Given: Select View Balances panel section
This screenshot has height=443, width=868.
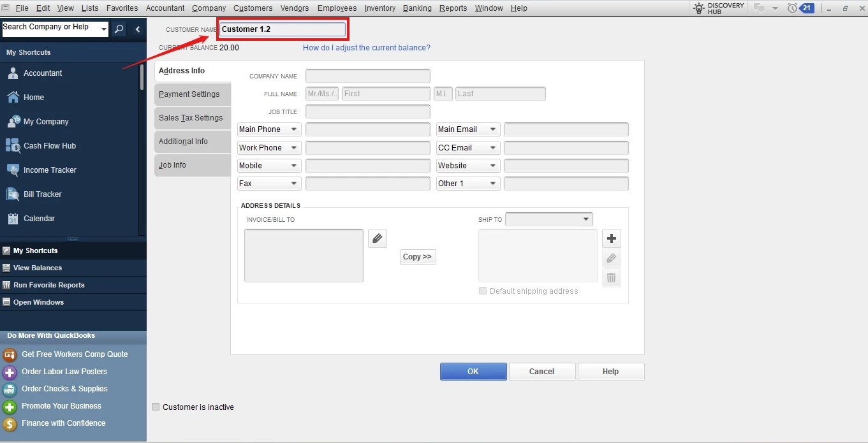Looking at the screenshot, I should 73,268.
